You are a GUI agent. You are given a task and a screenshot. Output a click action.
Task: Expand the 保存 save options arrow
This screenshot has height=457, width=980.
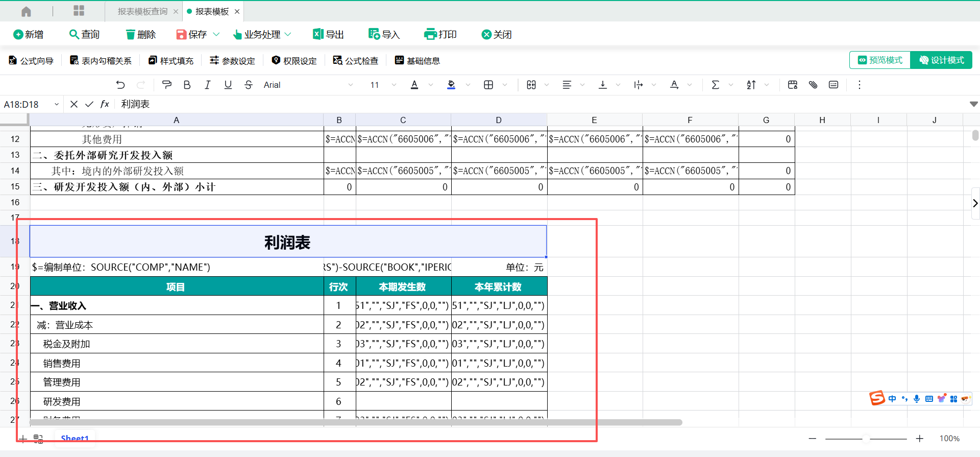(x=216, y=34)
